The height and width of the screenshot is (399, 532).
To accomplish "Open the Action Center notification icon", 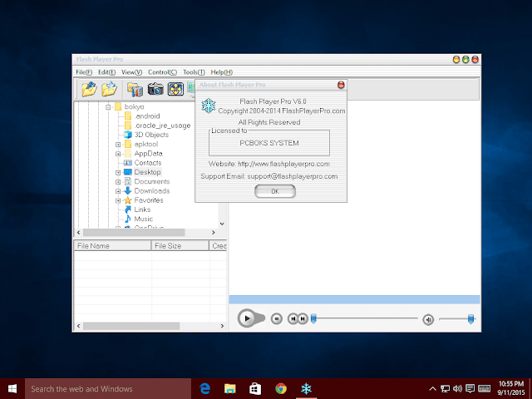I will tap(470, 389).
